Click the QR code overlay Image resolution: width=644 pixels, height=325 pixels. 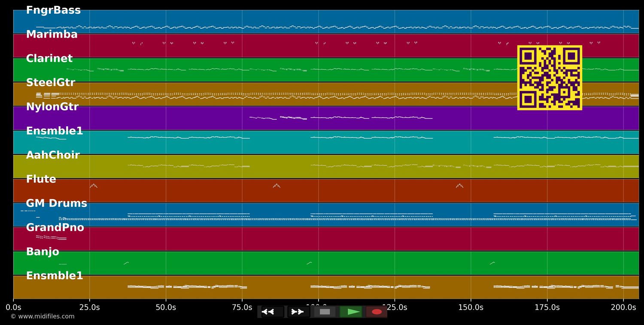tap(550, 78)
